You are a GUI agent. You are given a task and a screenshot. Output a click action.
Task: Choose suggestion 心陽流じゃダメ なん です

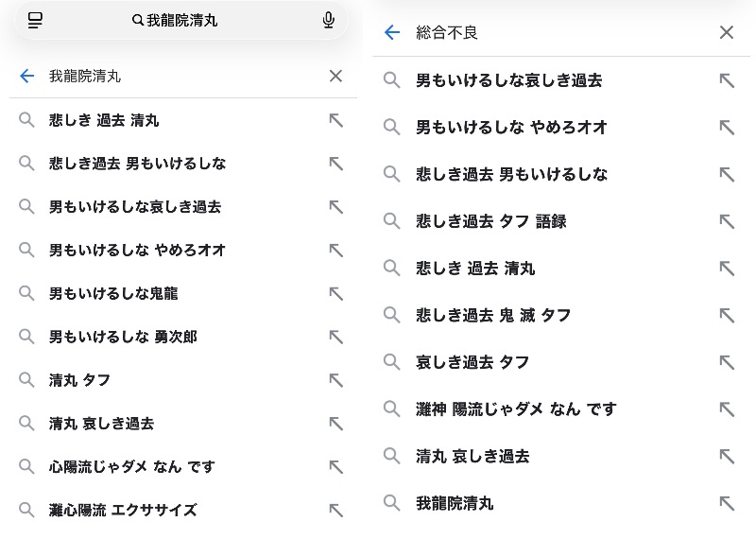pyautogui.click(x=132, y=466)
